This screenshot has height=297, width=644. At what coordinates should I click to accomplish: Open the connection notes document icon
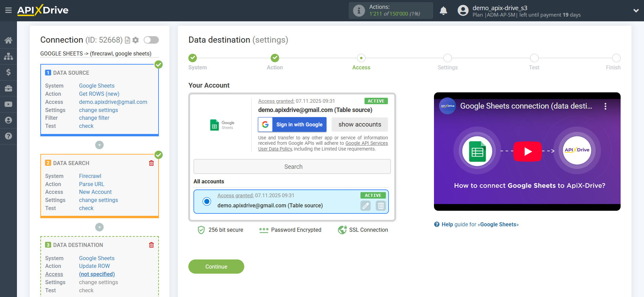(127, 40)
